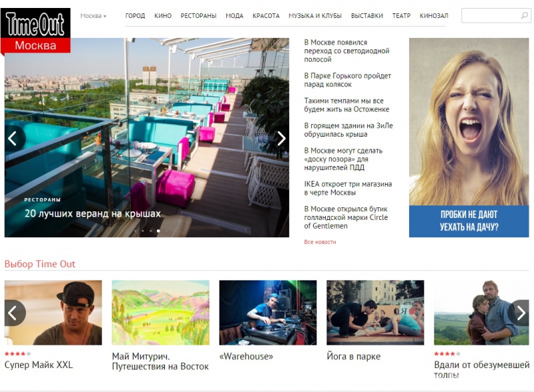This screenshot has width=534, height=392.
Task: Open Май Митурич. Путешествия на Восток title
Action: 160,361
